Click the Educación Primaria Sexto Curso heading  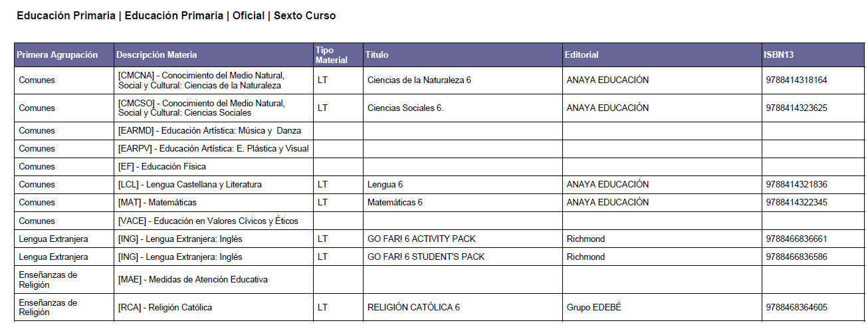coord(176,16)
